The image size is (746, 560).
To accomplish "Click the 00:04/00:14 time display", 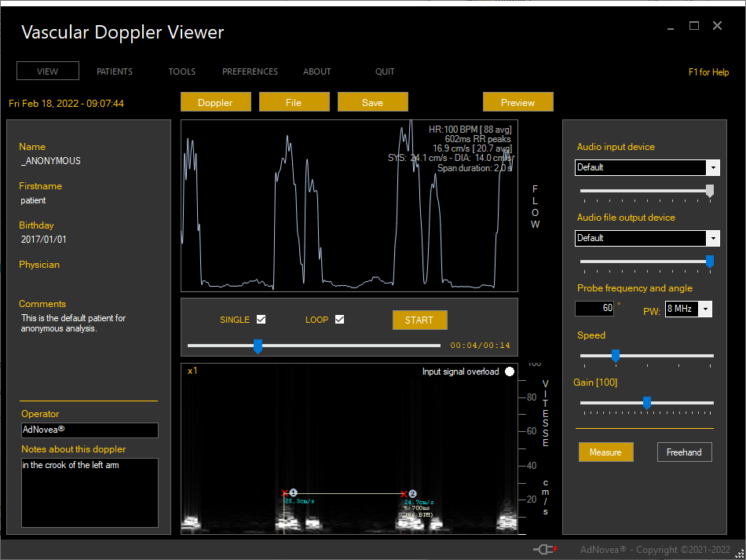I will pos(480,346).
